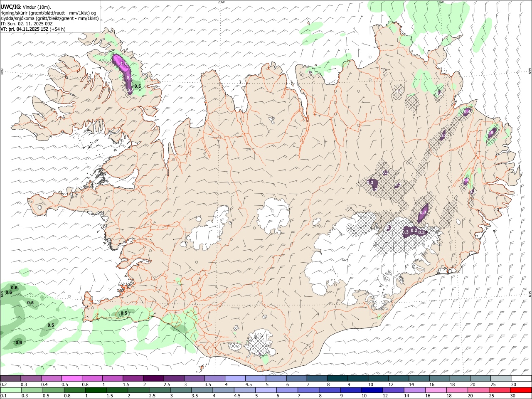Click the 15W longitude label
The height and width of the screenshot is (399, 532).
coord(440,2)
